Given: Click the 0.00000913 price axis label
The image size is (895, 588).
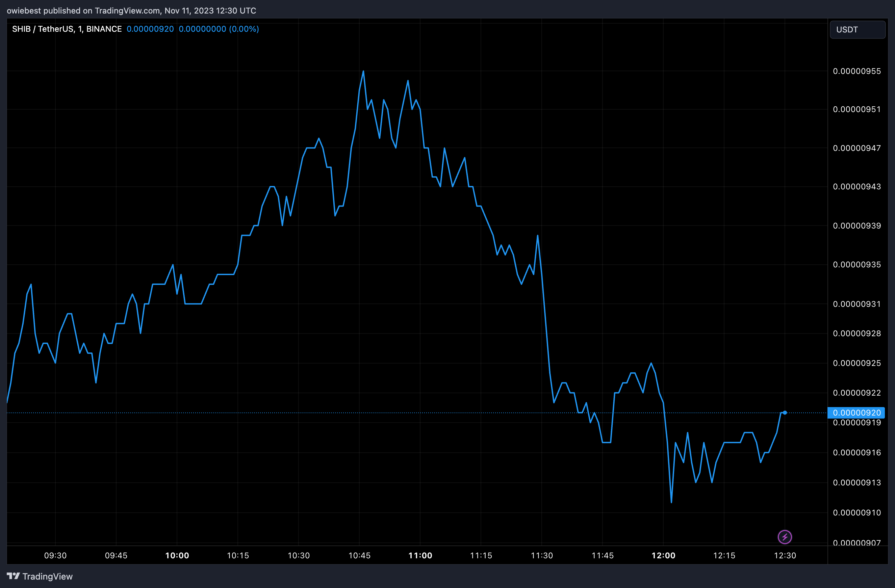Looking at the screenshot, I should [x=856, y=482].
